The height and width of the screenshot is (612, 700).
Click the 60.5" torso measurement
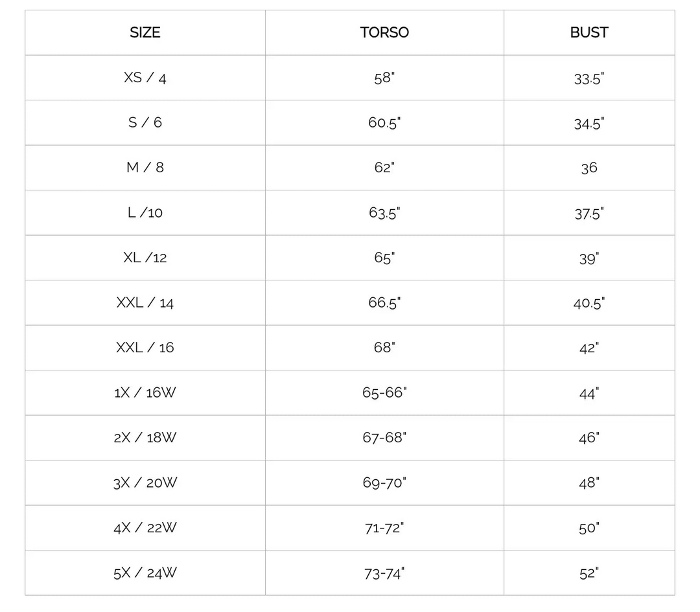tap(384, 122)
